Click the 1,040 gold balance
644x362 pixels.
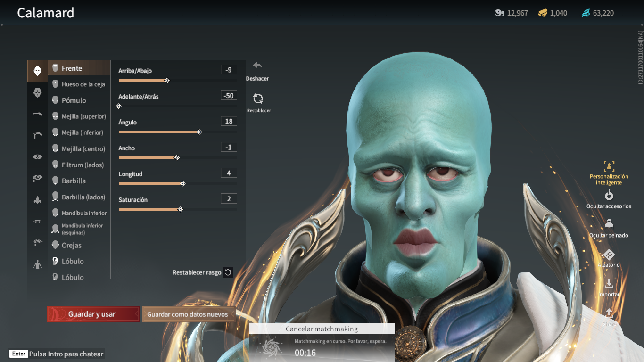559,13
